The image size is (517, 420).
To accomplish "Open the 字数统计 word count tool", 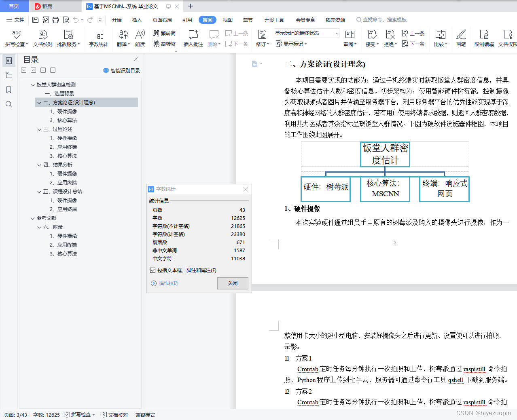I will coord(98,38).
